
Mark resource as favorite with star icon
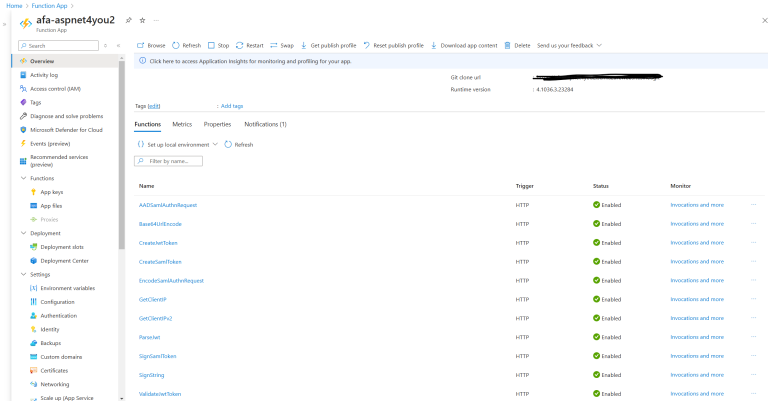click(141, 20)
